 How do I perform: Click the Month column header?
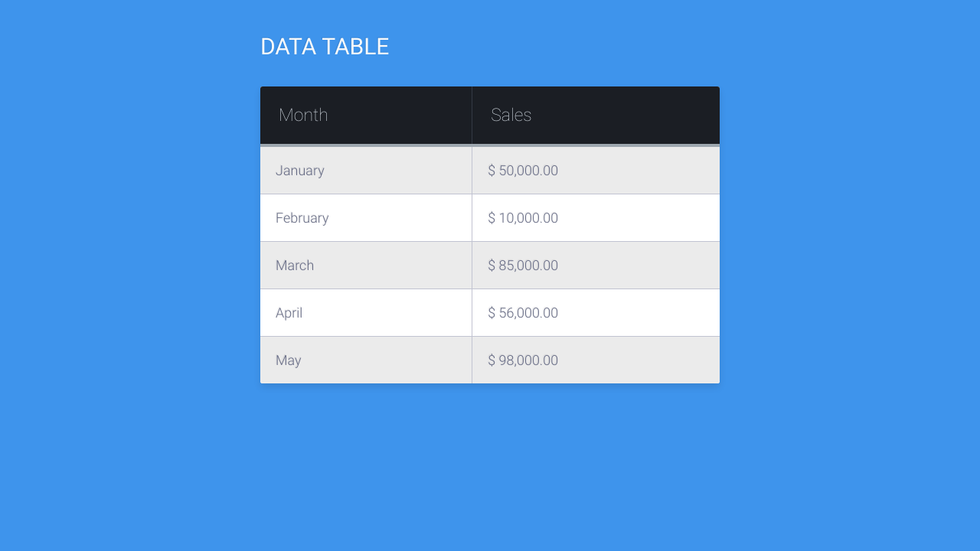(x=303, y=115)
